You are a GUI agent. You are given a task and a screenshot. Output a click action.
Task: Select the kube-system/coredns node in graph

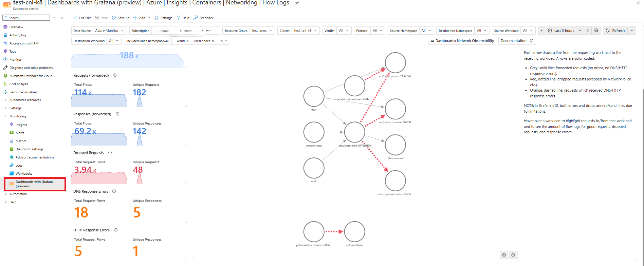coord(395,181)
